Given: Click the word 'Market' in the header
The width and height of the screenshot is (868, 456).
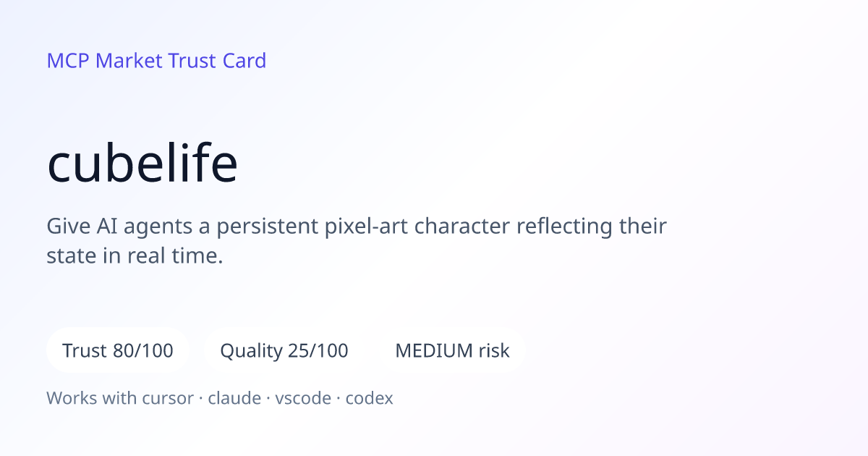Looking at the screenshot, I should [x=129, y=61].
